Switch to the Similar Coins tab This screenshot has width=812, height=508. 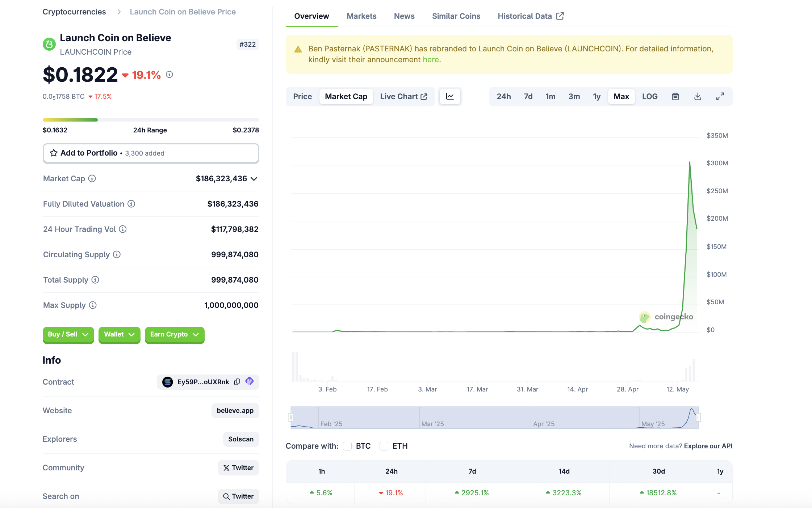(456, 16)
